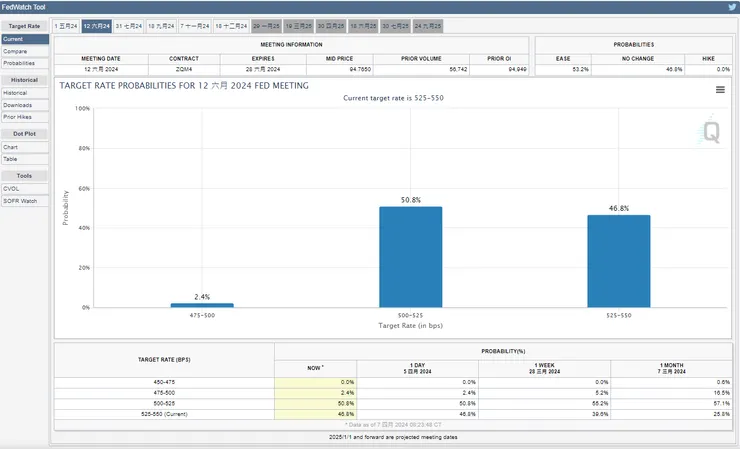Screen dimensions: 740x449
Task: Open Compare in the Target Rate section
Action: tap(15, 50)
